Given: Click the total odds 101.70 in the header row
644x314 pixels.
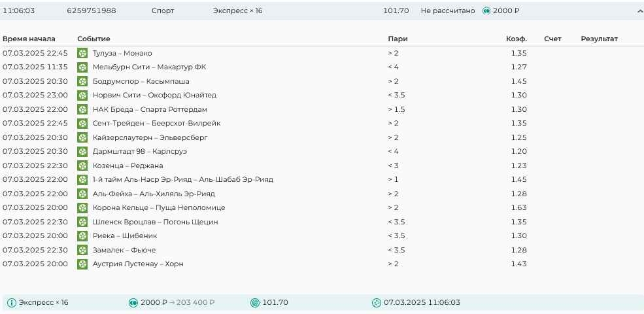Looking at the screenshot, I should pyautogui.click(x=396, y=11).
